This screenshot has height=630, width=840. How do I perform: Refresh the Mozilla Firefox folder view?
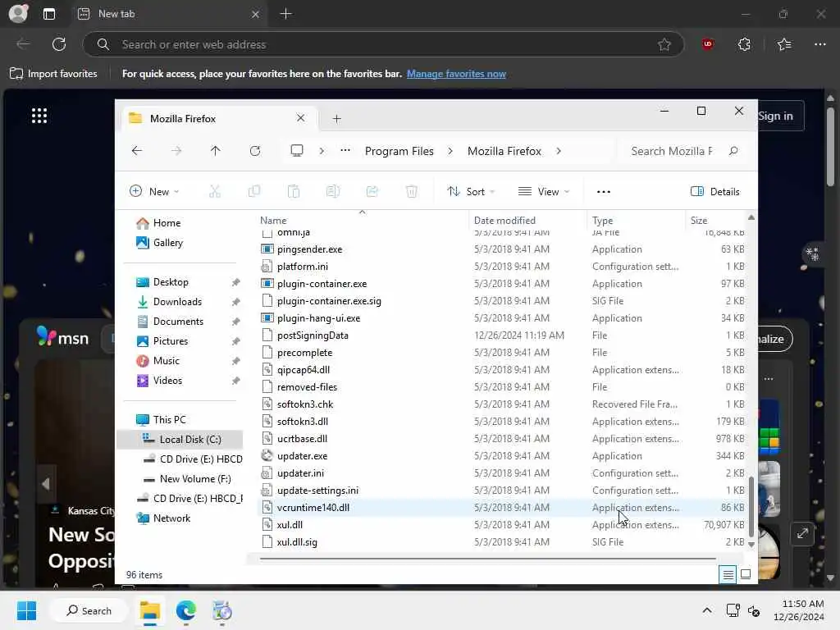pyautogui.click(x=255, y=151)
